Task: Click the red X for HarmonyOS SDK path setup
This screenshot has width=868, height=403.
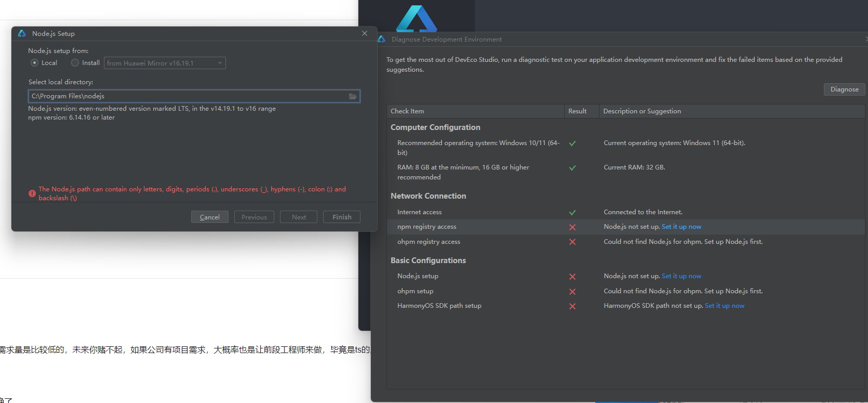Action: click(572, 306)
